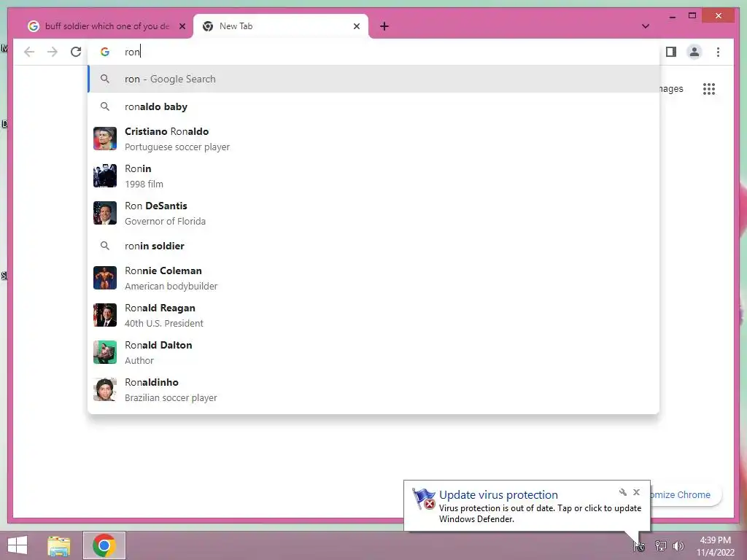Click the Customize Chrome button
Screen dimensions: 747x560
(685, 495)
